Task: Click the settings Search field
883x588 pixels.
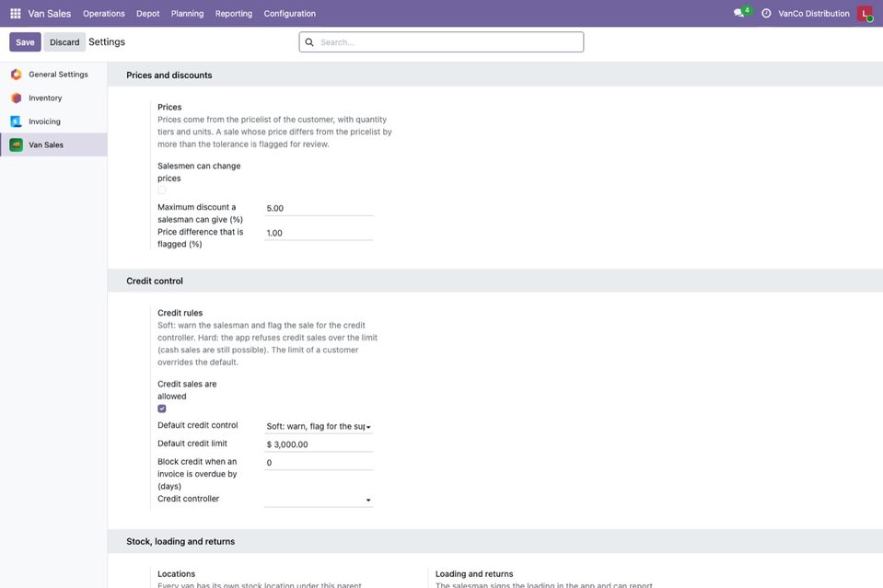Action: pos(442,42)
